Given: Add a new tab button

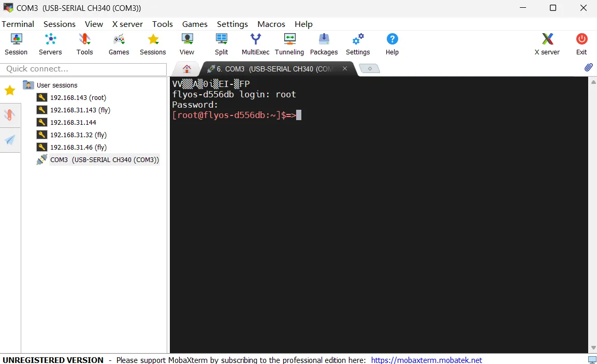Looking at the screenshot, I should point(369,69).
